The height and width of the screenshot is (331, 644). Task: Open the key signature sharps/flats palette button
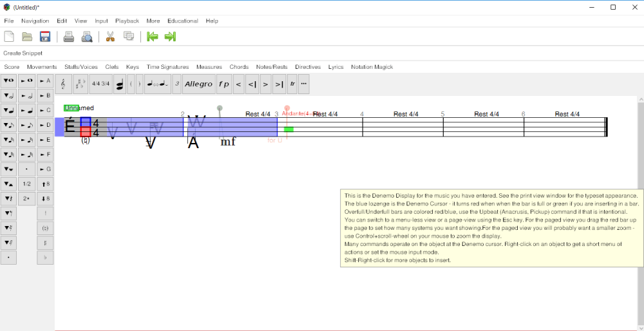(80, 84)
